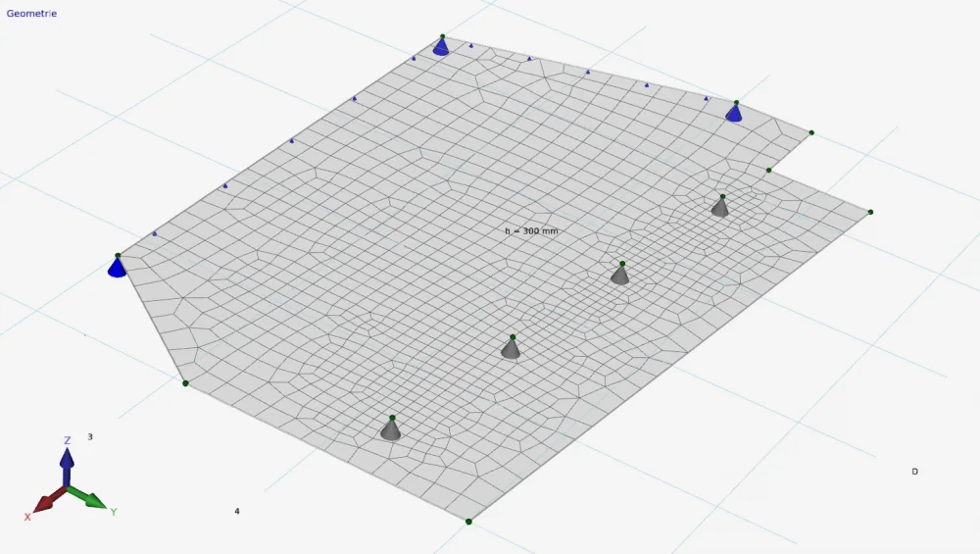This screenshot has width=980, height=554.
Task: Select the gray column support just below the thickness label
Action: click(511, 349)
